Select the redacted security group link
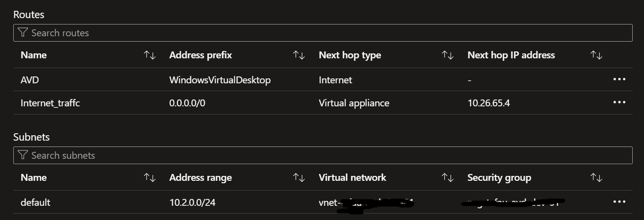 point(513,202)
